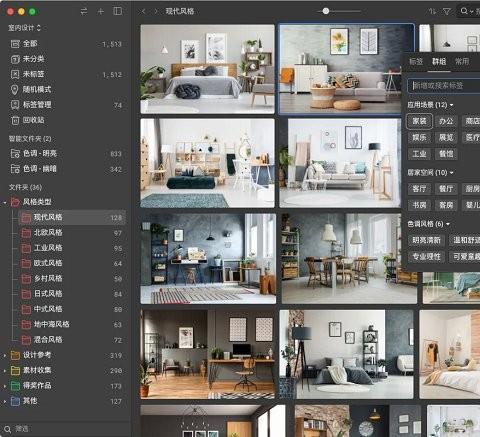Switch to the 群组 tab

(x=439, y=61)
